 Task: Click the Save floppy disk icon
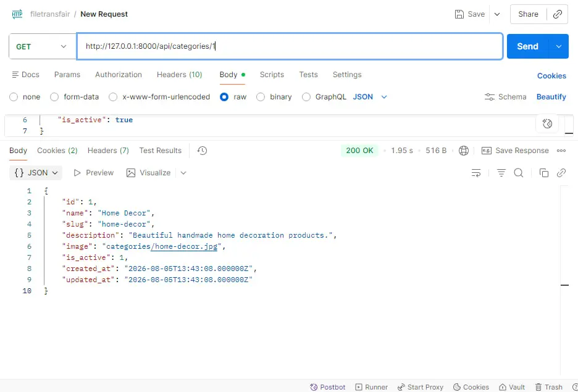(459, 14)
